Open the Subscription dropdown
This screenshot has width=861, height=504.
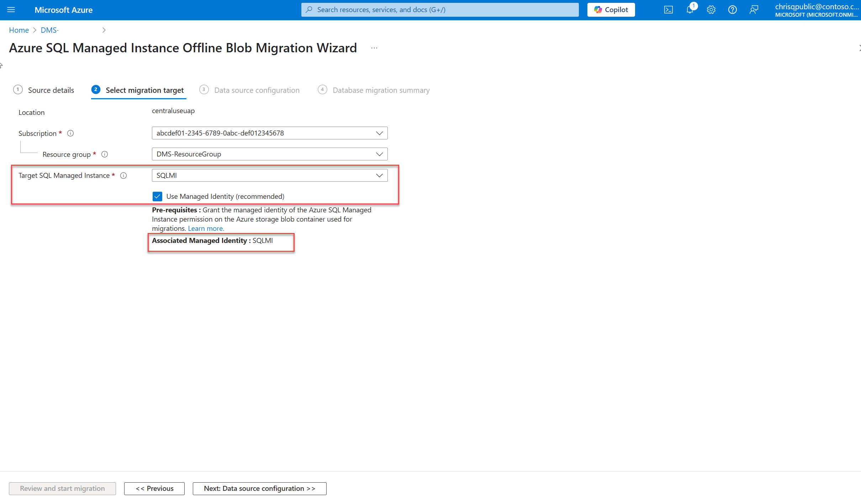tap(379, 133)
